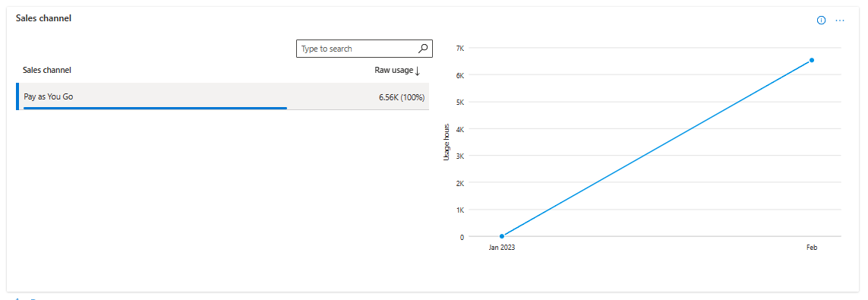Click the Raw usage sort arrow
868x300 pixels.
coord(418,71)
